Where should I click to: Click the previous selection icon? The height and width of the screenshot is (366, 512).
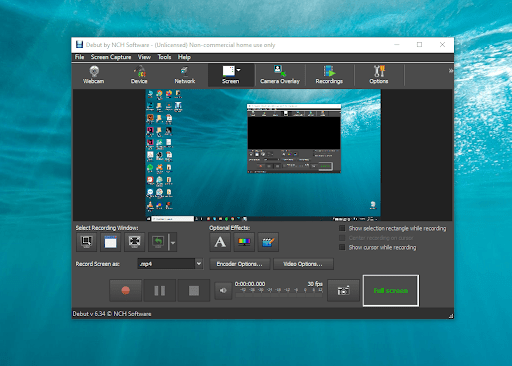click(x=158, y=242)
